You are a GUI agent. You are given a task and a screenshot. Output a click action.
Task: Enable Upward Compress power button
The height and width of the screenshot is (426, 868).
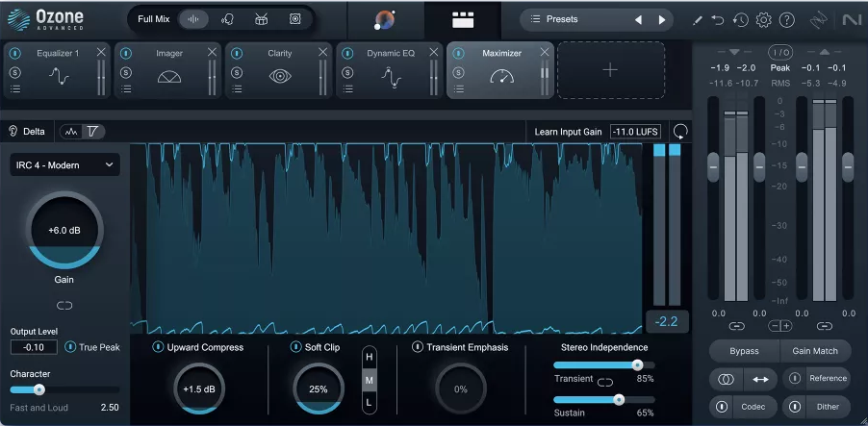tap(158, 347)
